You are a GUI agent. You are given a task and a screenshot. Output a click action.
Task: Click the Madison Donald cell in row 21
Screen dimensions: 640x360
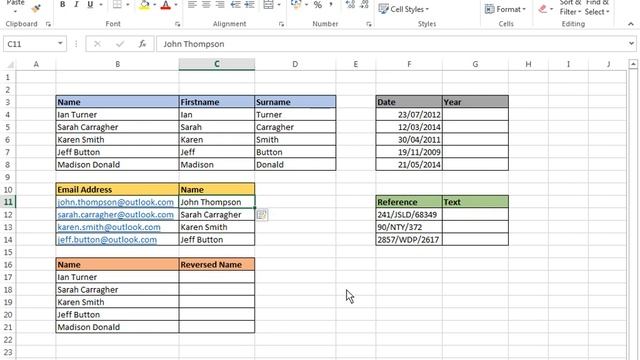117,327
